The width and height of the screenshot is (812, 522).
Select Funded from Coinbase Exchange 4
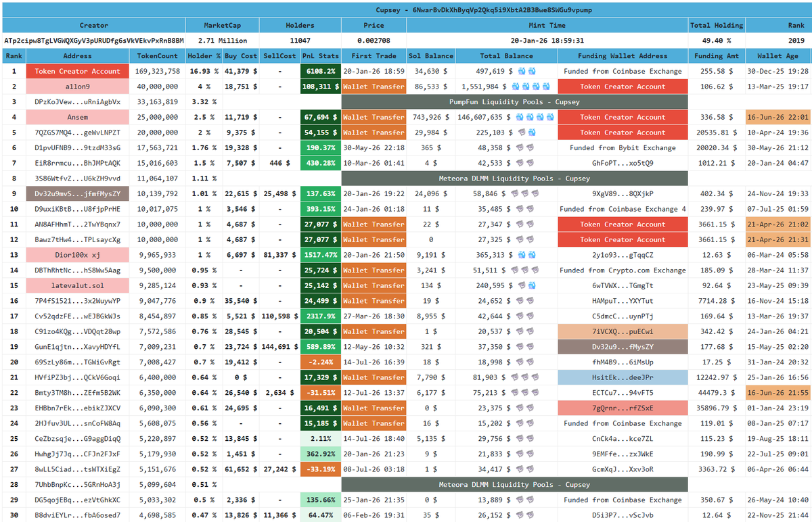coord(623,209)
